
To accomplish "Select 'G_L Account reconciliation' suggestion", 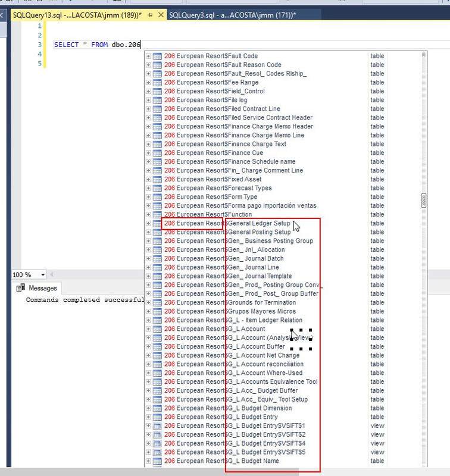I will coord(234,364).
